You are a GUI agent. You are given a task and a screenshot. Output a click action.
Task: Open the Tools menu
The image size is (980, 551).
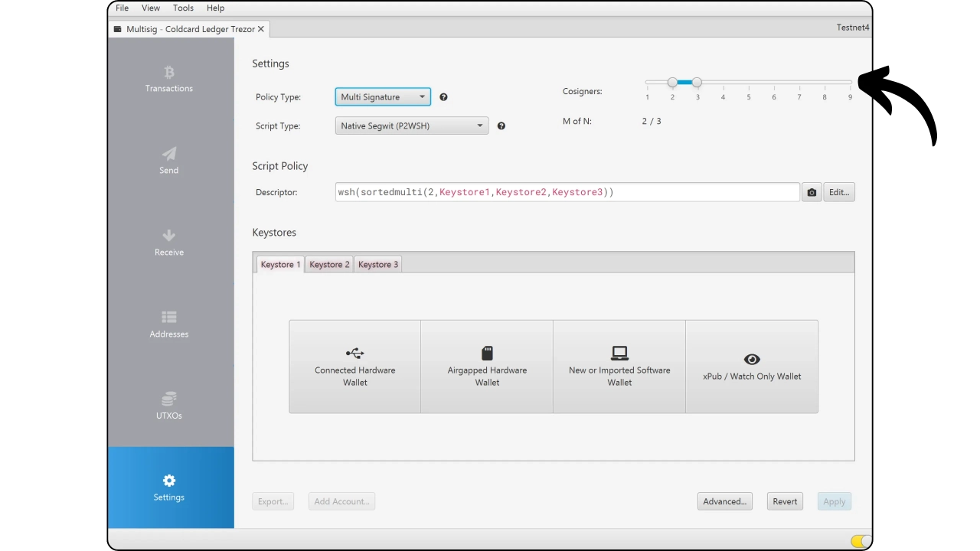click(183, 8)
